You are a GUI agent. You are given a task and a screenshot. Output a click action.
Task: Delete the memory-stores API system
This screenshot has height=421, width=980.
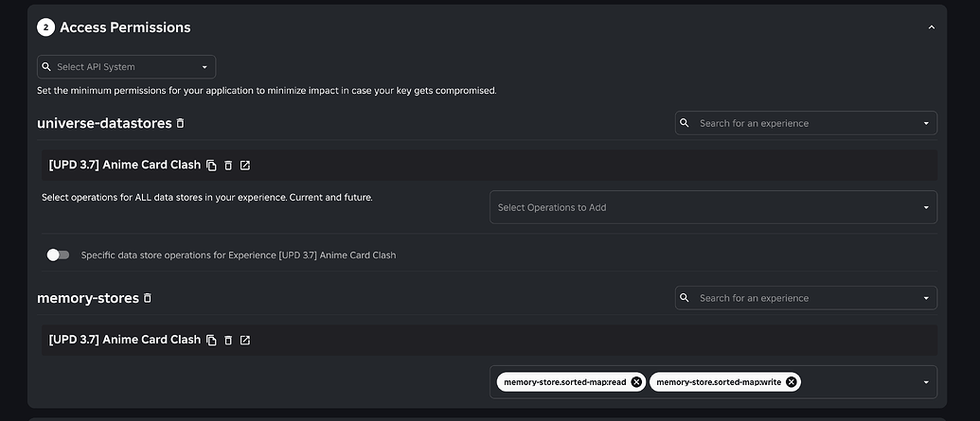[x=148, y=298]
